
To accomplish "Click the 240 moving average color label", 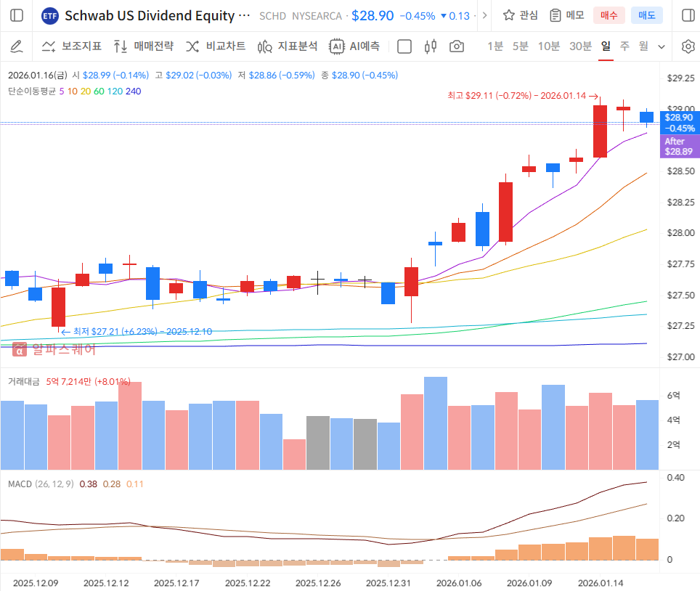I will click(x=134, y=91).
